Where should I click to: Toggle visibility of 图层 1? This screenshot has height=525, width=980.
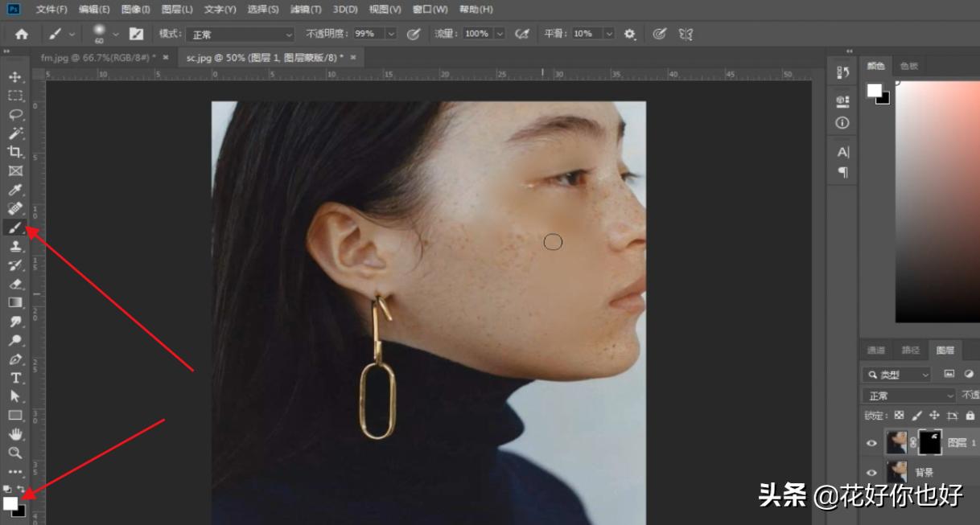[871, 443]
